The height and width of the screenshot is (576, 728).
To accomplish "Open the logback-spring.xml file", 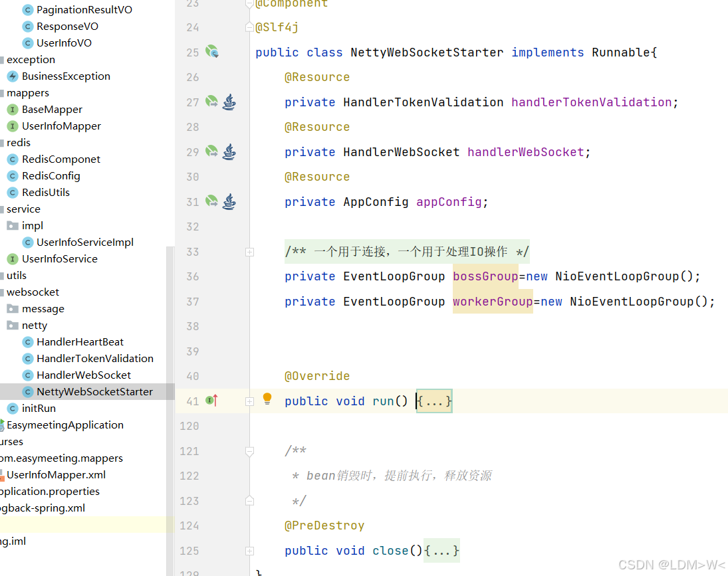I will [x=43, y=508].
